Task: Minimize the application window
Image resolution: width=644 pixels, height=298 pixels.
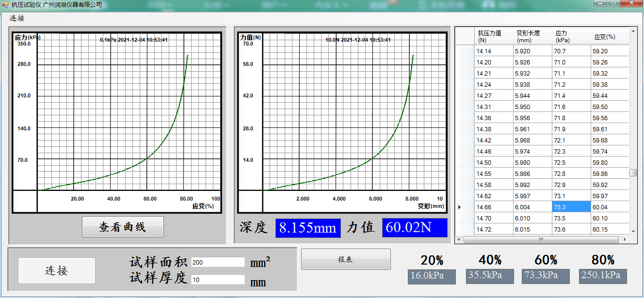Action: tap(601, 4)
